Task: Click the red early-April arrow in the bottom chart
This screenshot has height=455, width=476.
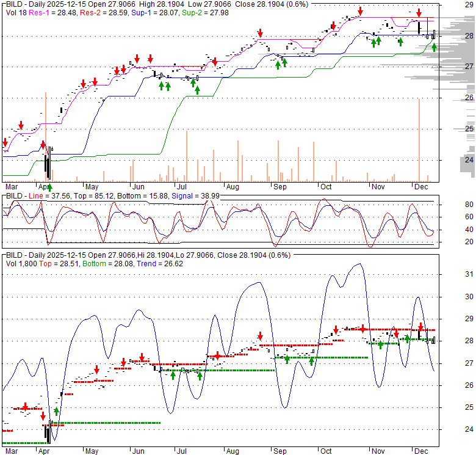Action: pyautogui.click(x=43, y=416)
